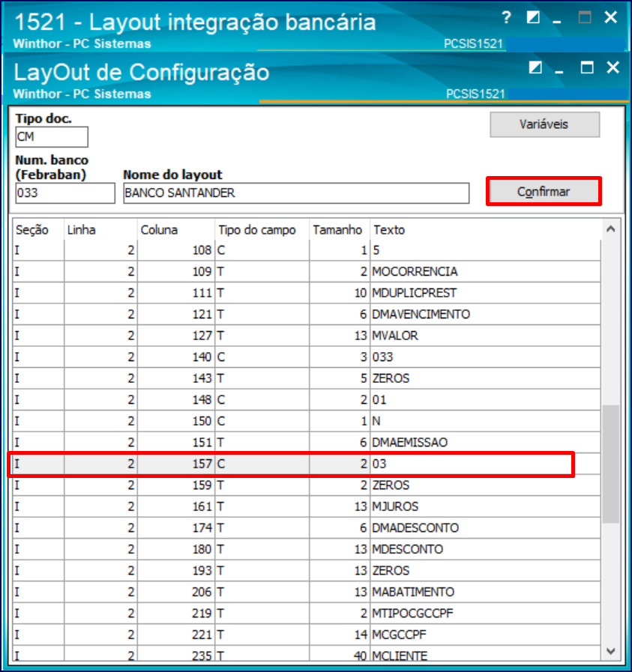Maximize the LayOut de Configuração window
Image resolution: width=632 pixels, height=672 pixels.
587,67
